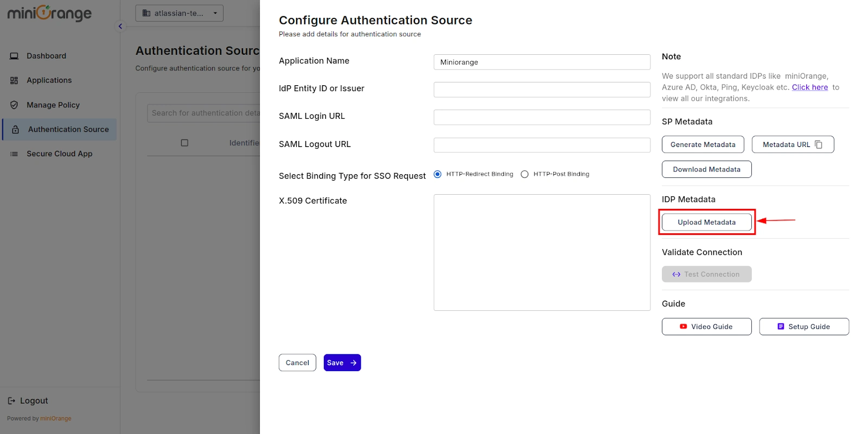Image resolution: width=868 pixels, height=434 pixels.
Task: Open the Setup Guide
Action: point(804,327)
